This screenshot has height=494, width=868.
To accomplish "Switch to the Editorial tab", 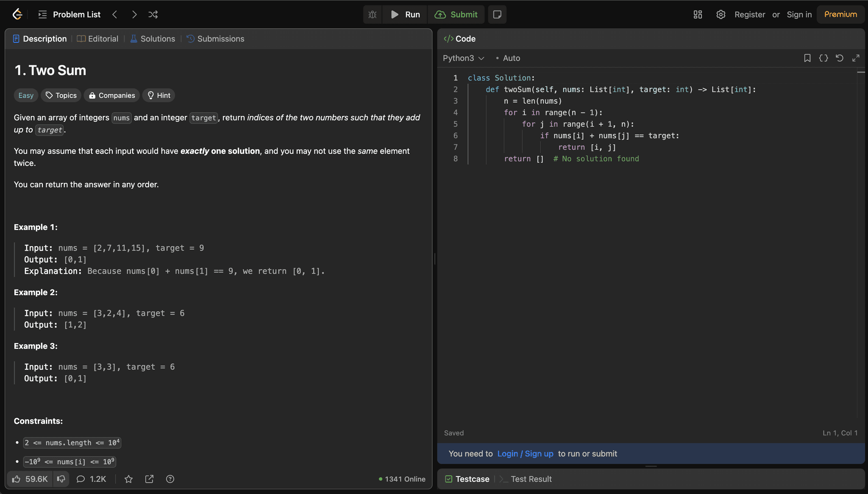I will [97, 39].
